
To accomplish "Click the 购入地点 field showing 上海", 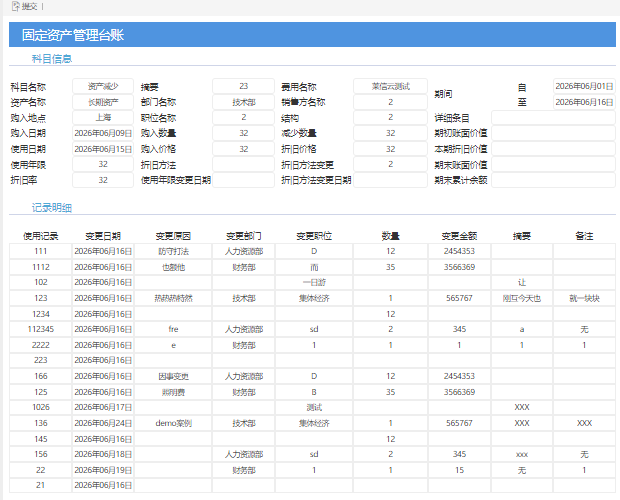I will point(103,117).
